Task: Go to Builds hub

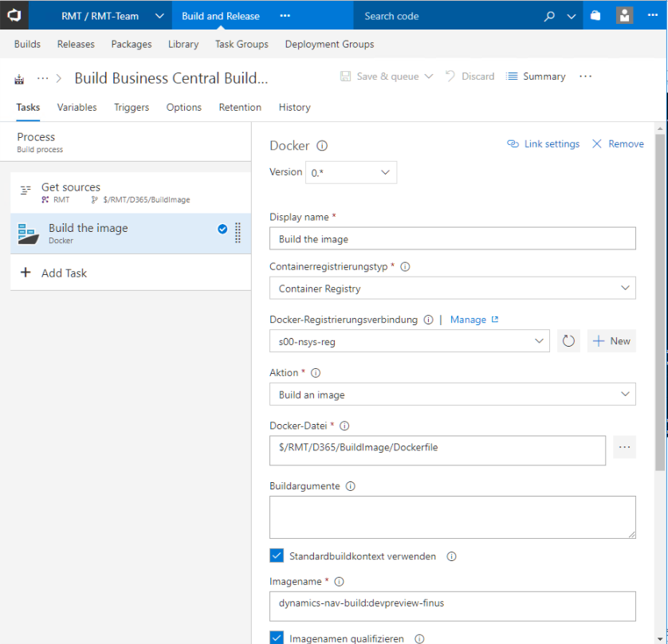Action: (x=27, y=45)
